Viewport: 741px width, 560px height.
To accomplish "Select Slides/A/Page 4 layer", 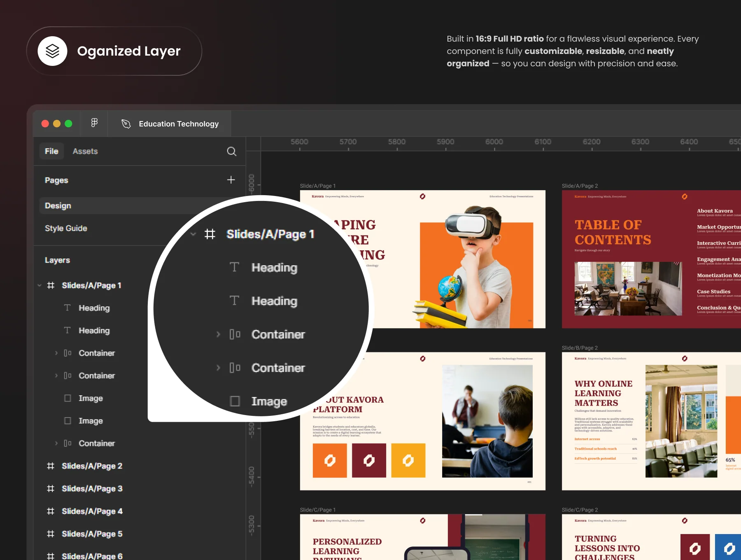I will coord(92,511).
